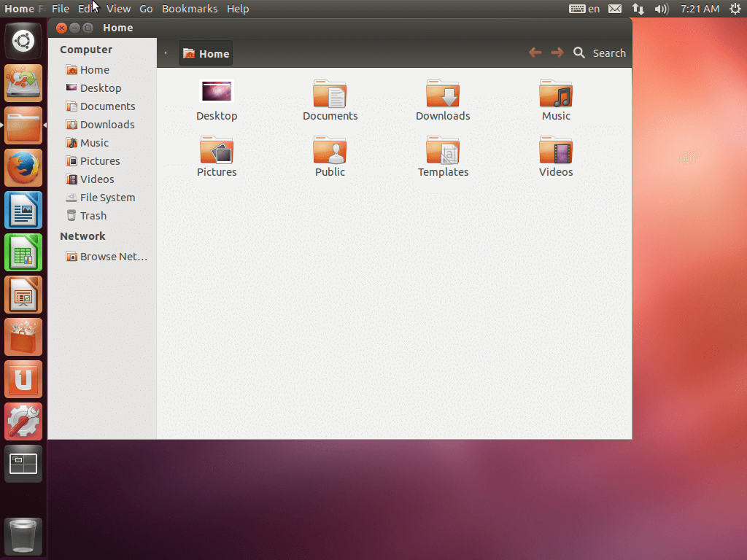Open the sound volume indicator

click(662, 9)
